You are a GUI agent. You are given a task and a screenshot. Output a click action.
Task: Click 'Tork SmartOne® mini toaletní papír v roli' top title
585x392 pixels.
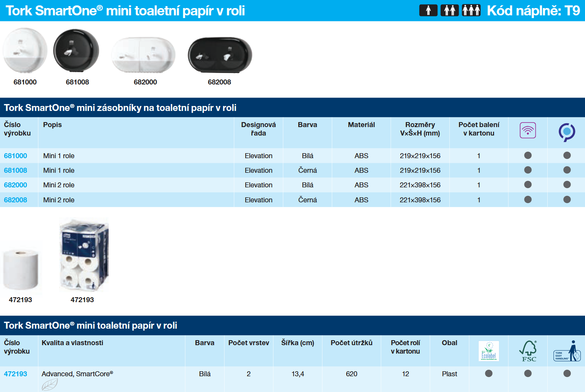coord(125,11)
